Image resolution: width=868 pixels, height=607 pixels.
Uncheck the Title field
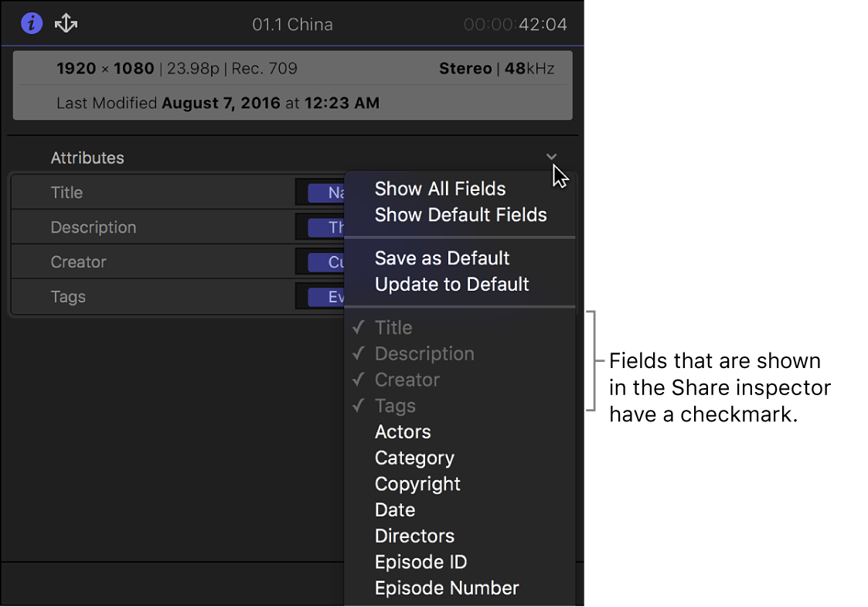coord(394,327)
